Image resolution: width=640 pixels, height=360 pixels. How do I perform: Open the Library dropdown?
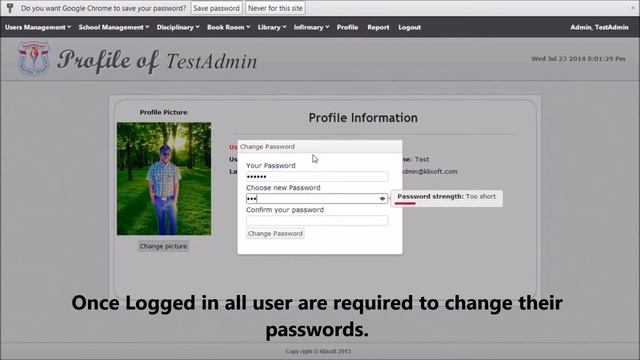(272, 27)
